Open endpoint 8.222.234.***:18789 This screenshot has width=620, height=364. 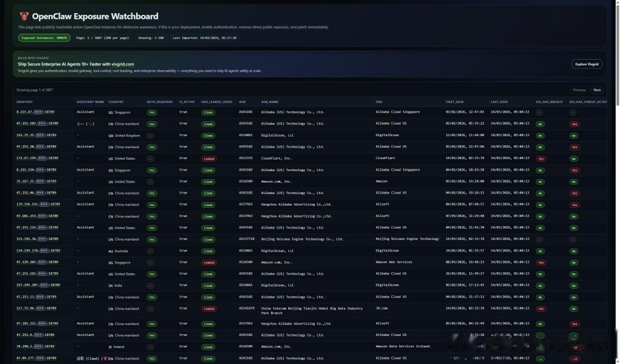[x=36, y=170]
